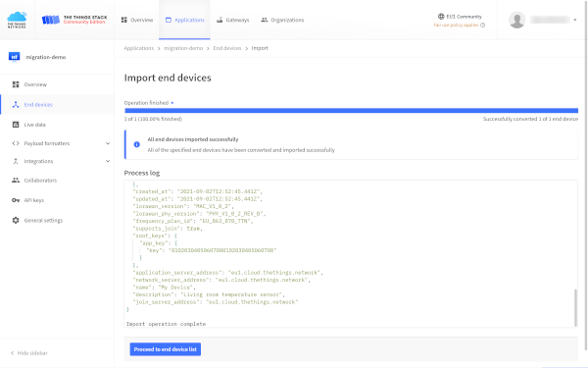Click The Things Stack Community Edition logo
Screen dimensions: 588x368
74,20
